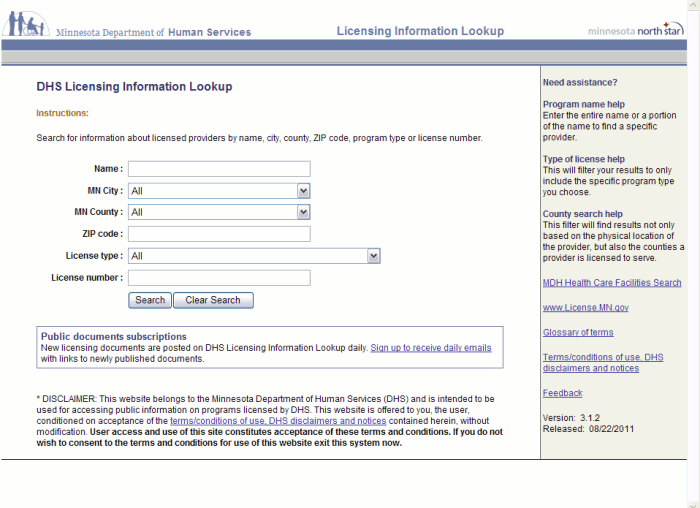Visit the www.License.MN.gov link
This screenshot has height=508, width=700.
tap(586, 308)
